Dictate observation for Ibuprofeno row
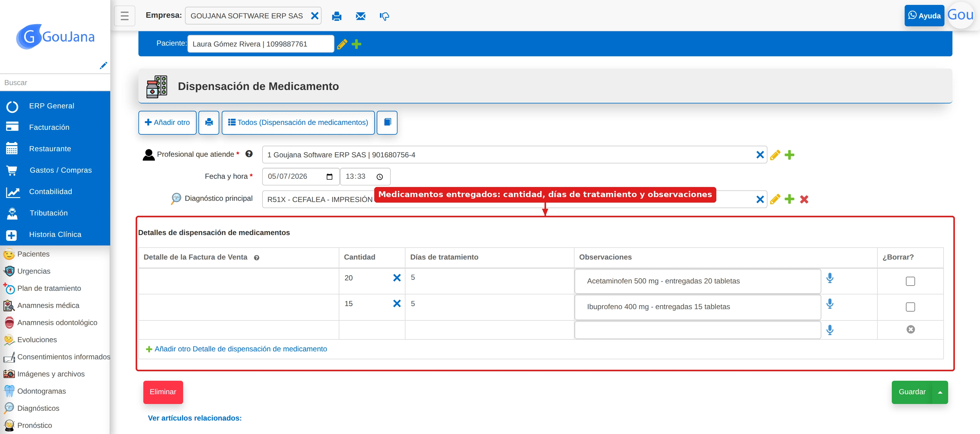Viewport: 980px width, 434px height. point(830,304)
